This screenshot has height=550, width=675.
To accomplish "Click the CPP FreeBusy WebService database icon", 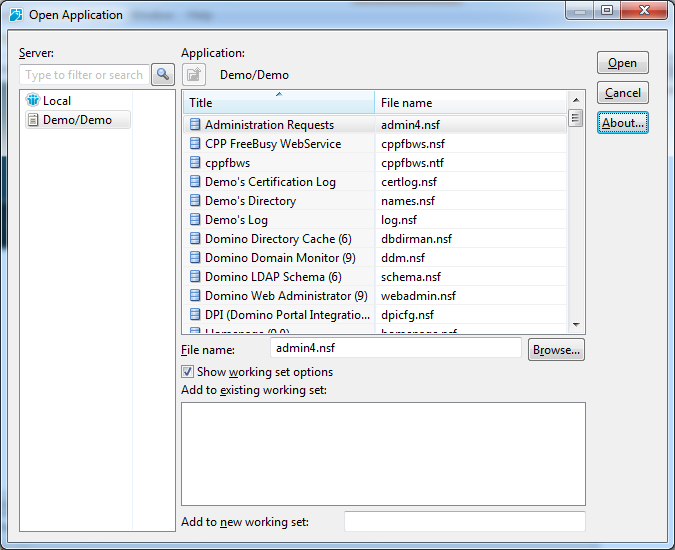I will click(x=195, y=144).
